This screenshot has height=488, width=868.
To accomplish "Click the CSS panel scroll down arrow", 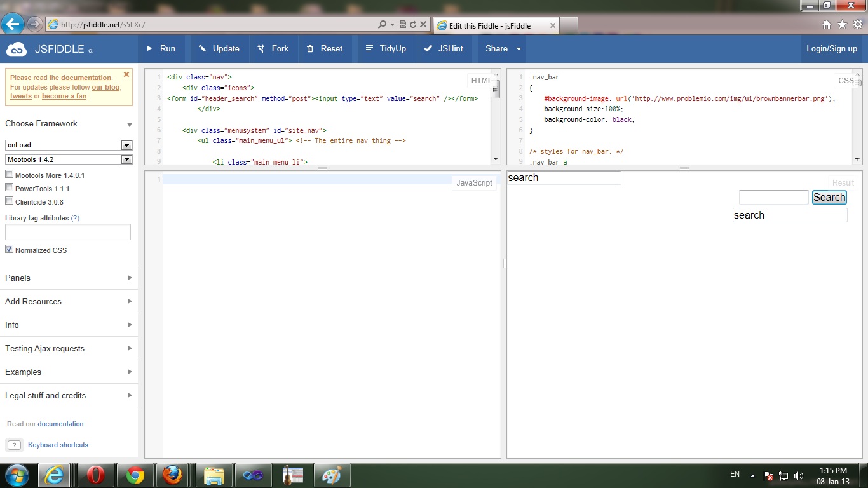I will point(858,159).
